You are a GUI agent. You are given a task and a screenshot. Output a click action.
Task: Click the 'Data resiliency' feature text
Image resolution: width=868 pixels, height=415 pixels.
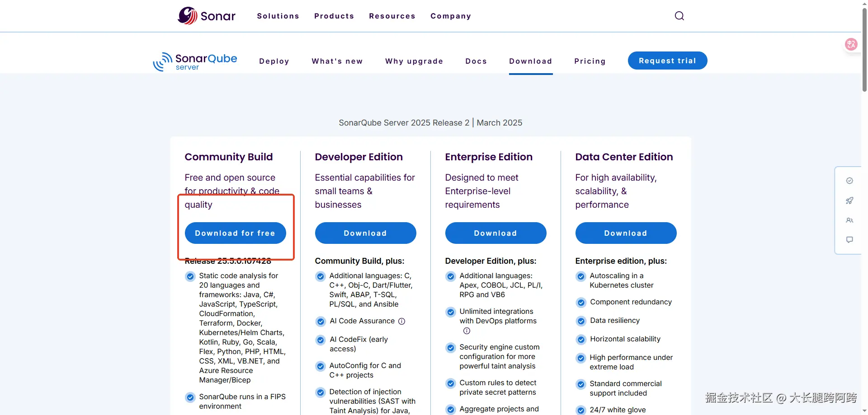click(615, 321)
